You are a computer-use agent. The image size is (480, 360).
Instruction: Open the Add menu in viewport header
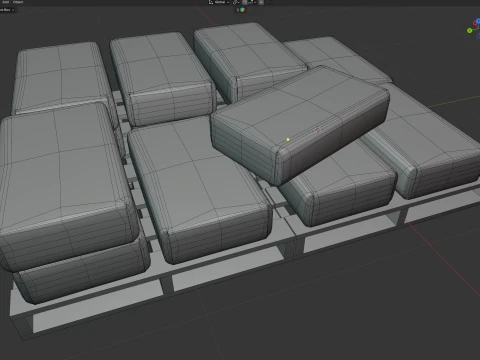[6, 2]
